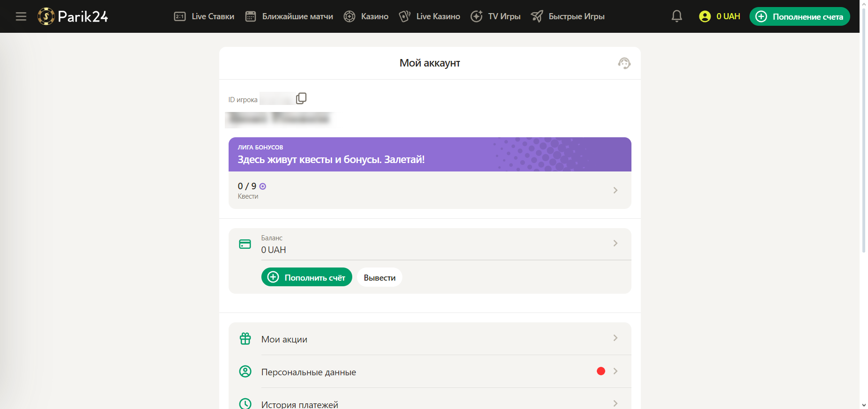
Task: Click the Мои акции gift icon
Action: pyautogui.click(x=245, y=339)
